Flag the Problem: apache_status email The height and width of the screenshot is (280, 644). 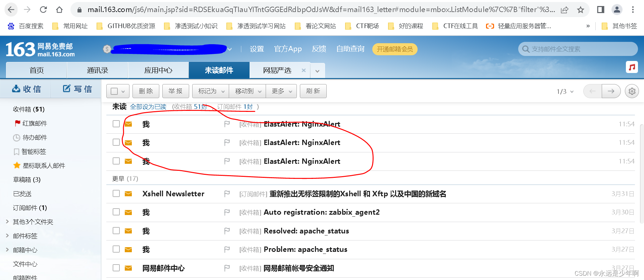click(227, 249)
